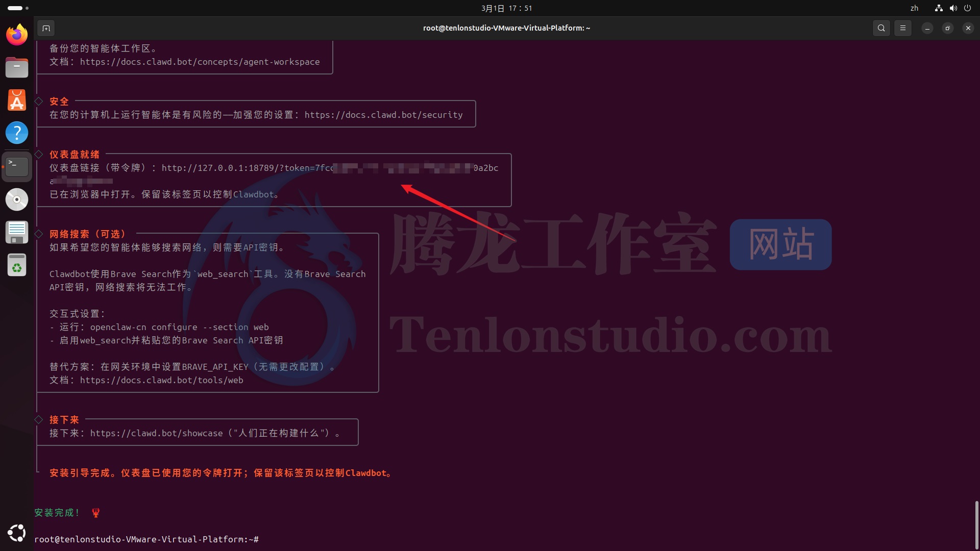Open the Help dock icon
Image resolution: width=980 pixels, height=551 pixels.
pyautogui.click(x=17, y=133)
